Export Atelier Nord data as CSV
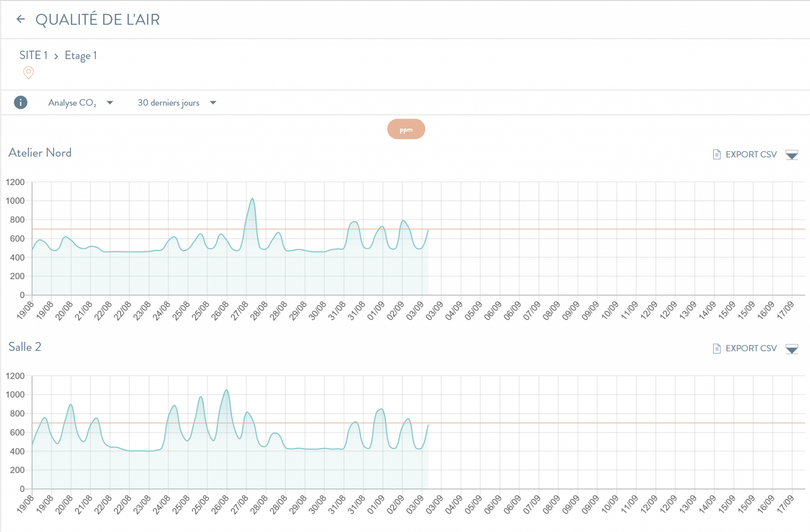The image size is (810, 532). pyautogui.click(x=751, y=154)
